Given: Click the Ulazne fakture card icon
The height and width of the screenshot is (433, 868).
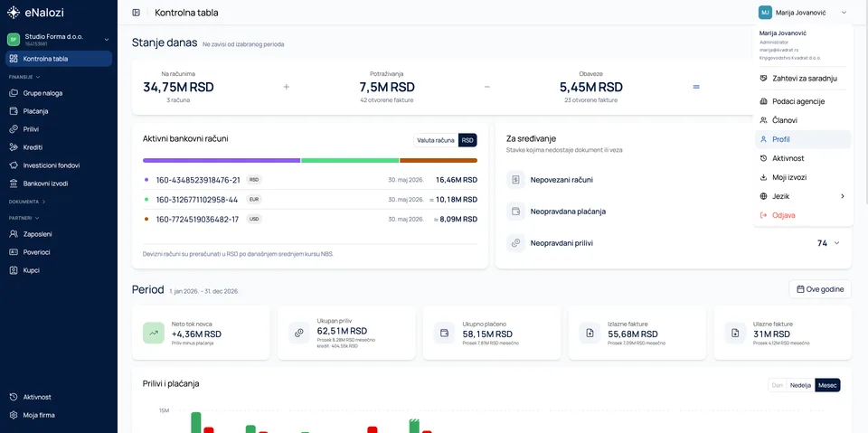Looking at the screenshot, I should pyautogui.click(x=735, y=333).
